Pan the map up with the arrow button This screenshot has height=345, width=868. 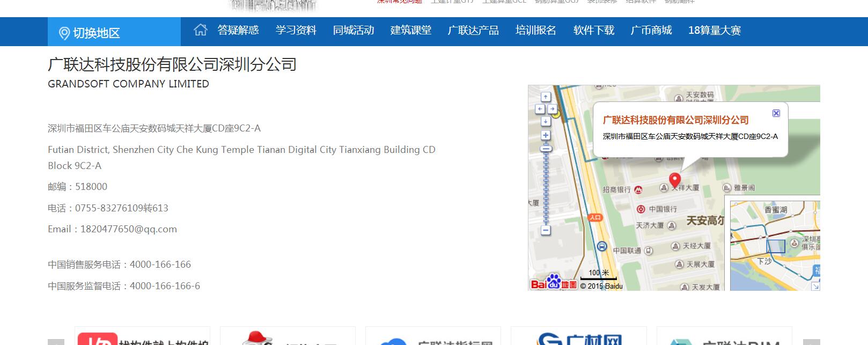click(x=546, y=97)
